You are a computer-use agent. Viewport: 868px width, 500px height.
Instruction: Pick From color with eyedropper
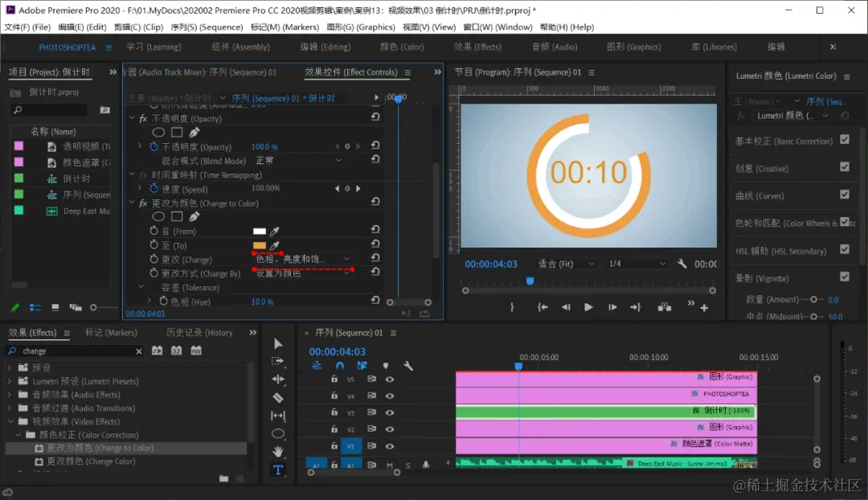[275, 231]
